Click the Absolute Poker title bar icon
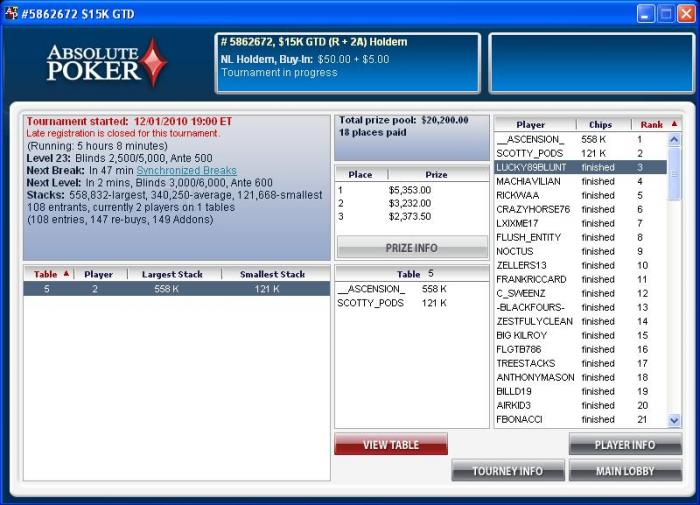Image resolution: width=700 pixels, height=505 pixels. [x=11, y=13]
